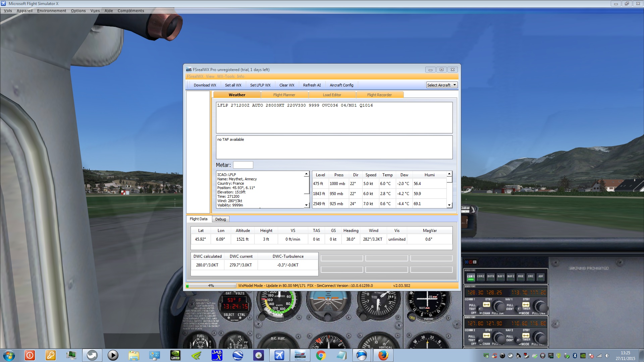644x362 pixels.
Task: Toggle OAT/VOLTS display Select button
Action: 229,318
